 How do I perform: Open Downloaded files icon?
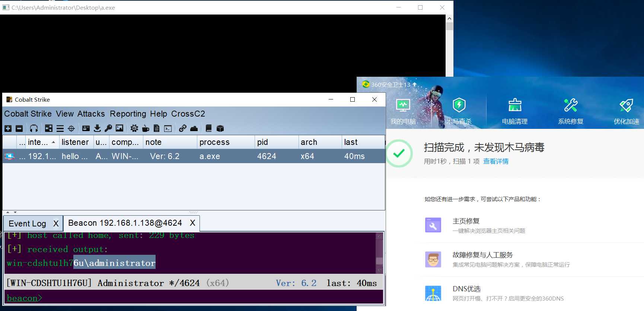click(97, 128)
